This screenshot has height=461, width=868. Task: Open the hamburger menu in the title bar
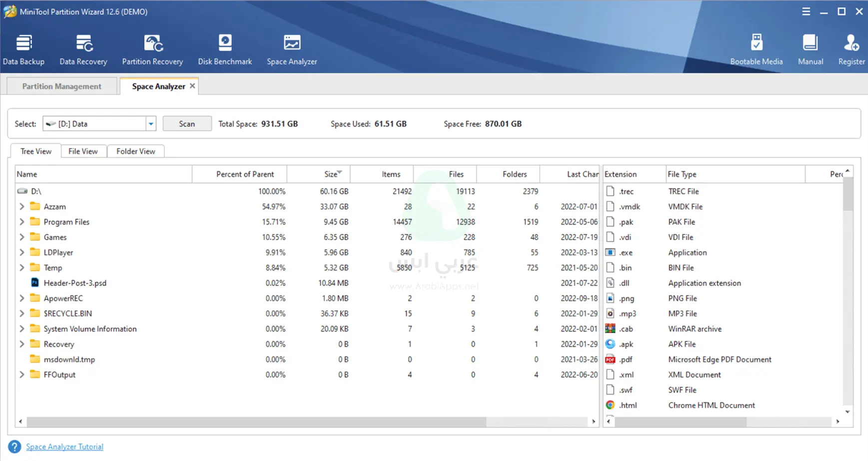pyautogui.click(x=806, y=11)
